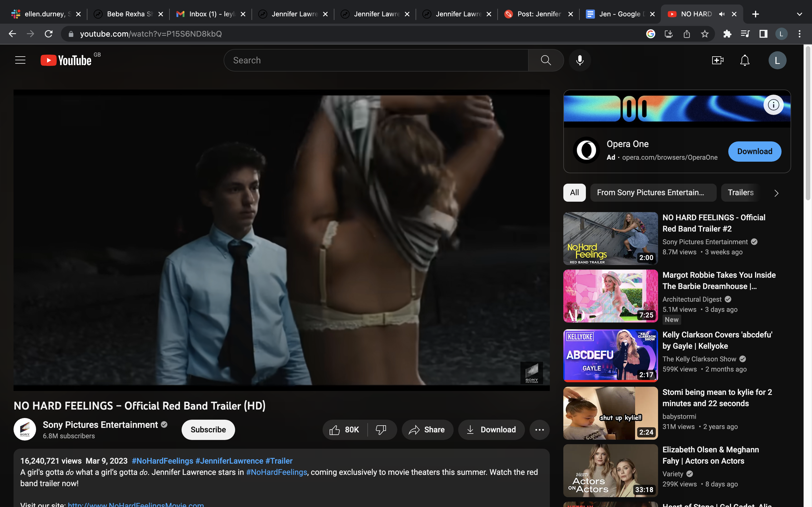Open the three-dot more actions menu
812x507 pixels.
pos(539,430)
